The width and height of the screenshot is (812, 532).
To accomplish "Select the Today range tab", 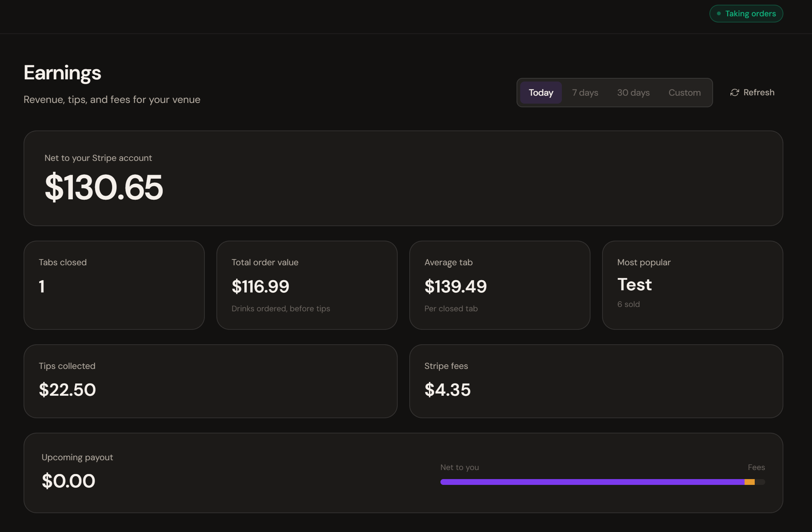I will tap(541, 92).
